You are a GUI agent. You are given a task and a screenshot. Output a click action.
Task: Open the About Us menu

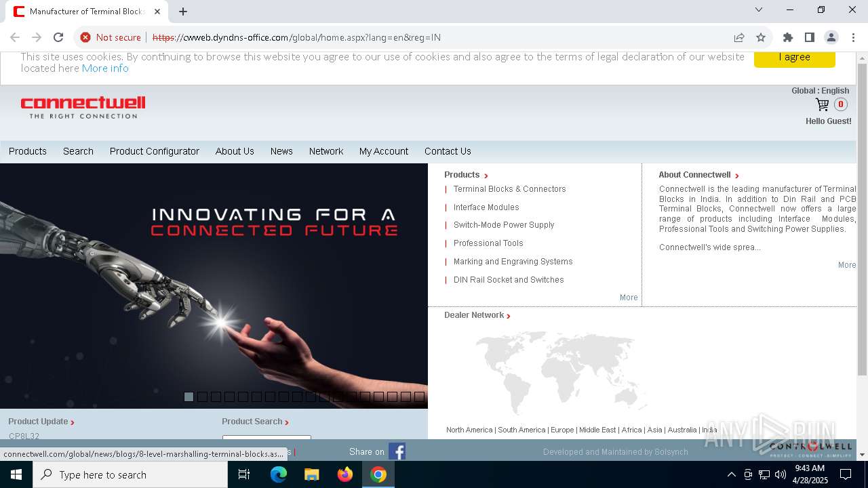pos(235,151)
